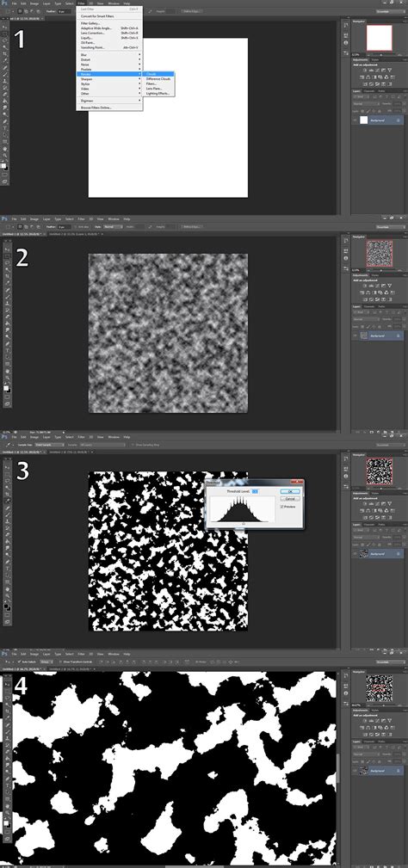Toggle Show Transform Controls checkbox
Image resolution: width=408 pixels, height=868 pixels.
[x=61, y=662]
